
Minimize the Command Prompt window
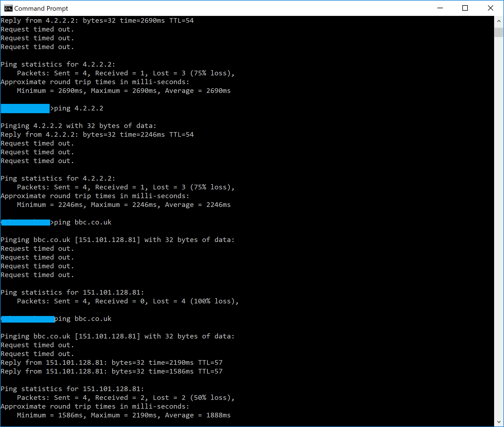pos(440,8)
